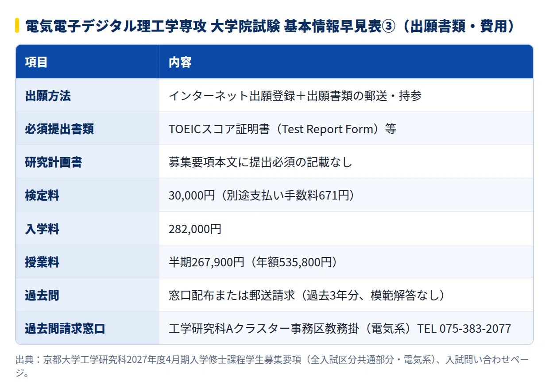This screenshot has height=392, width=549.
Task: Click the table title heading text
Action: pyautogui.click(x=271, y=26)
